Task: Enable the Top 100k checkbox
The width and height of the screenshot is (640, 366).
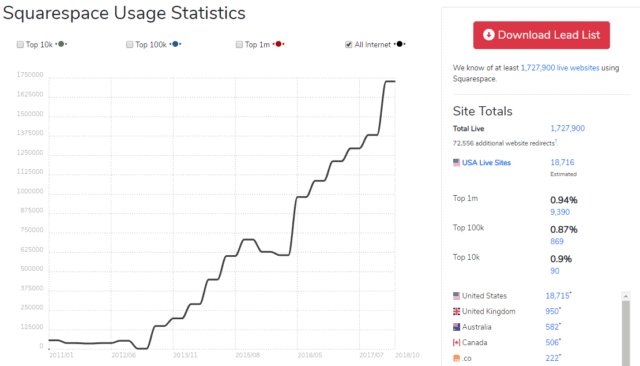Action: point(129,44)
